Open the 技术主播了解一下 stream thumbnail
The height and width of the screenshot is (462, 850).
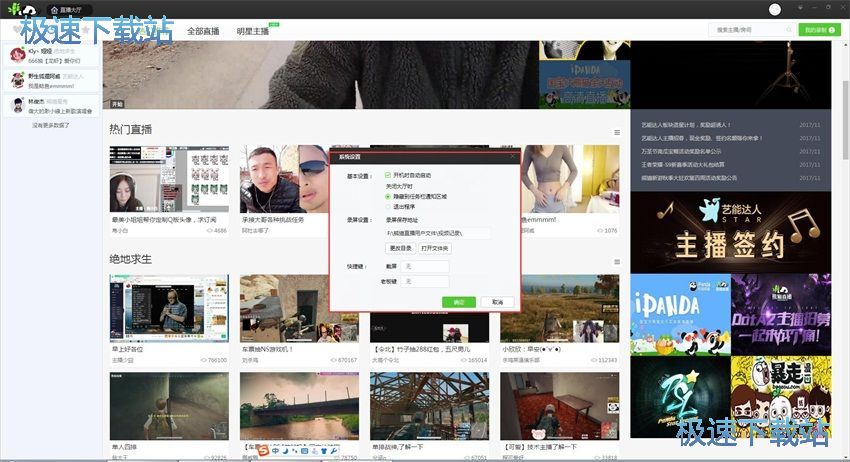coord(559,406)
